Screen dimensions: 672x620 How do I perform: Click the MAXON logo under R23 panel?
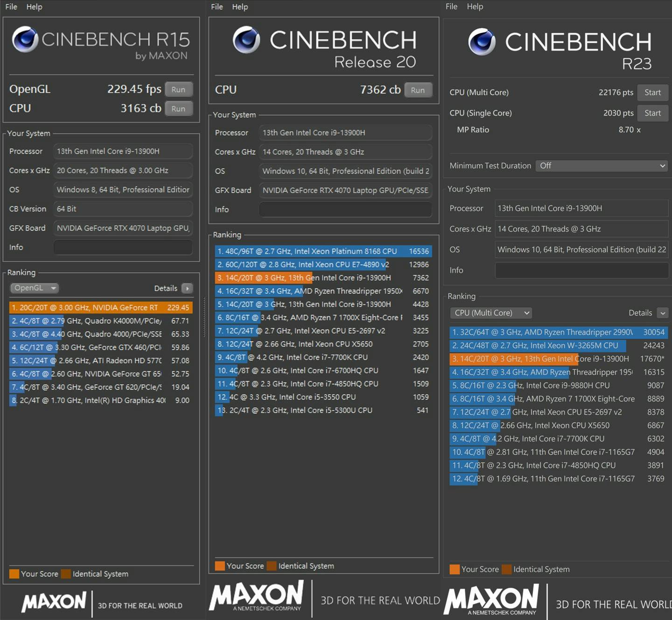click(491, 599)
